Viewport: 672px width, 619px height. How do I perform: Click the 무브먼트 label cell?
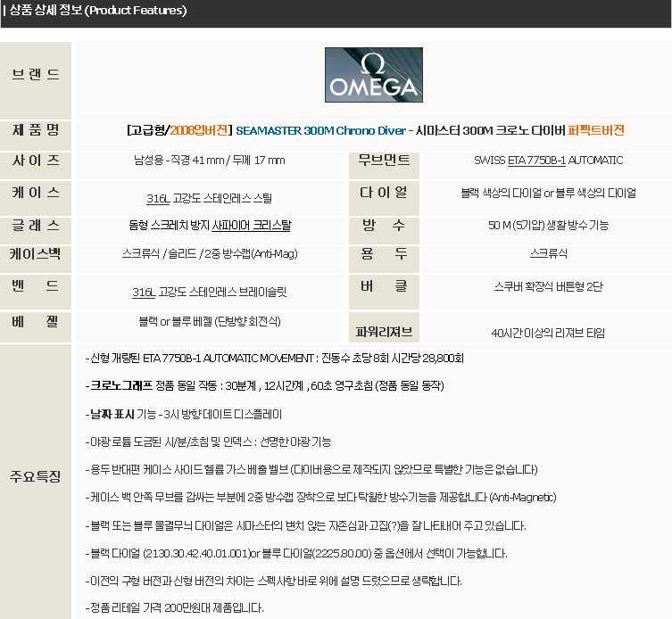click(x=384, y=161)
